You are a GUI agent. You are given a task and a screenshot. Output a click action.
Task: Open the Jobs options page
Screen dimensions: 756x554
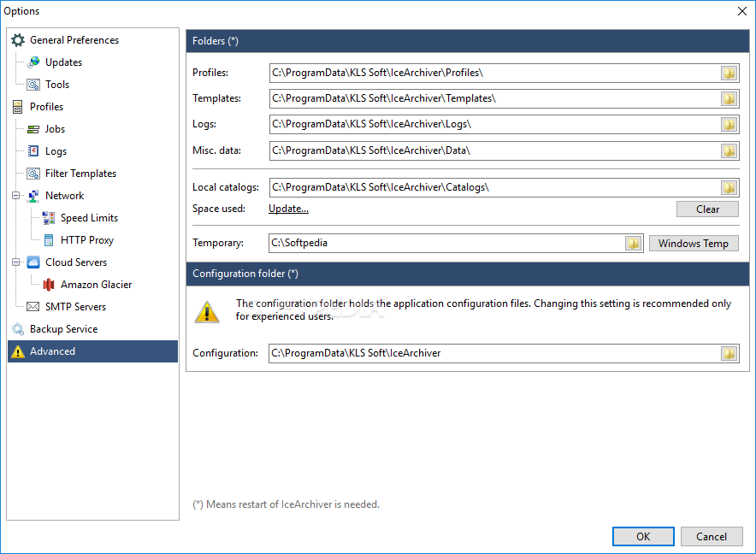tap(55, 129)
